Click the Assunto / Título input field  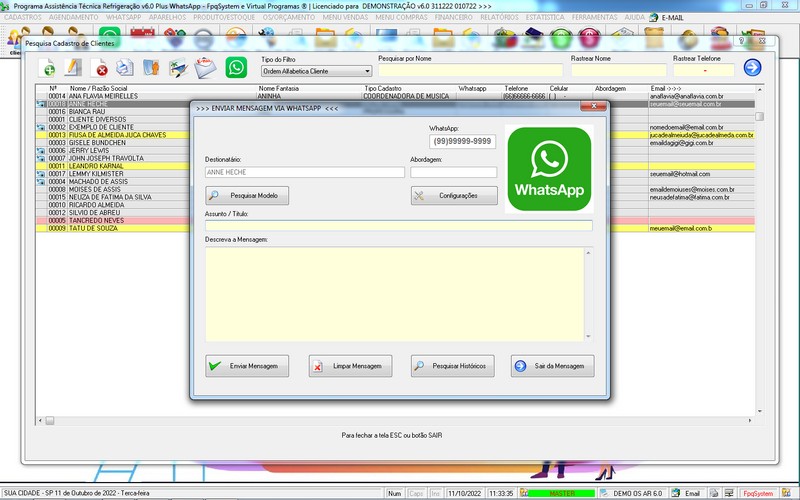pyautogui.click(x=398, y=226)
